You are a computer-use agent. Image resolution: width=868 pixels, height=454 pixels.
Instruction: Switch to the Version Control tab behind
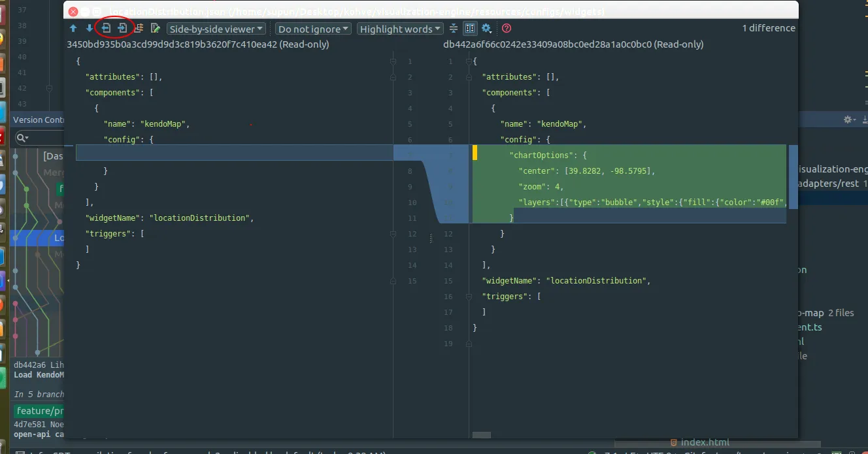(38, 120)
